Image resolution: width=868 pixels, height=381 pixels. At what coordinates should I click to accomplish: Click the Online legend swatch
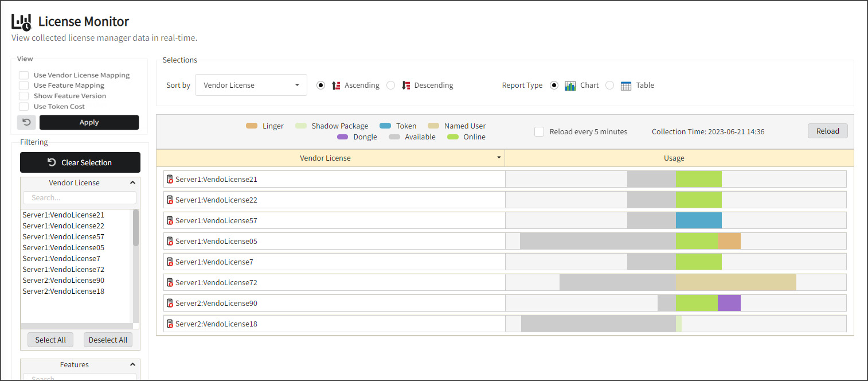[453, 137]
